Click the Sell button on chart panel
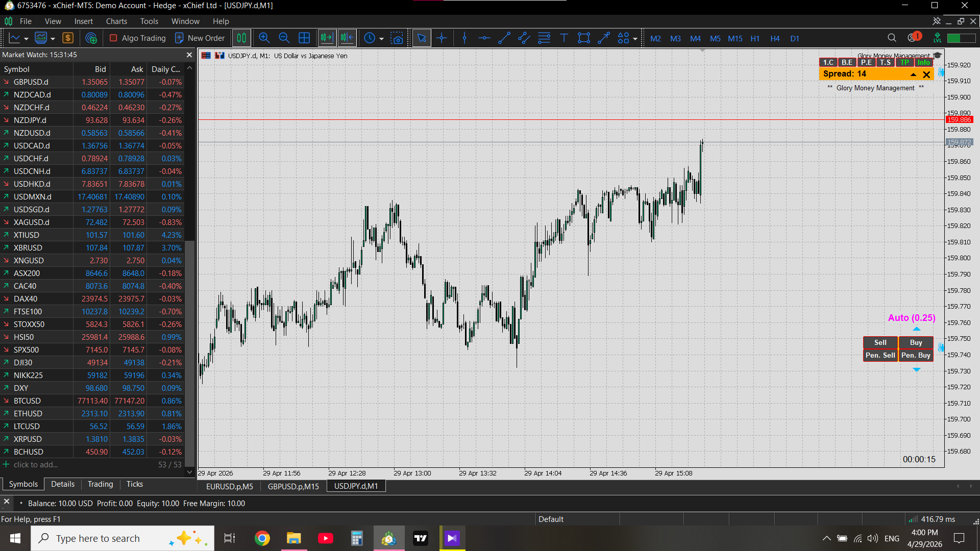980x551 pixels. (880, 343)
